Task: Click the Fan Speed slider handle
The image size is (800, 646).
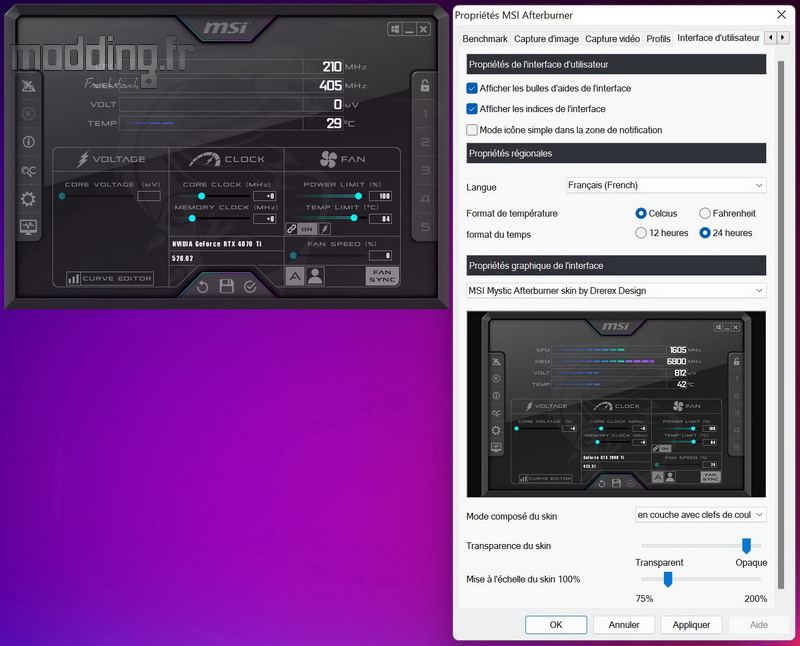Action: (293, 256)
